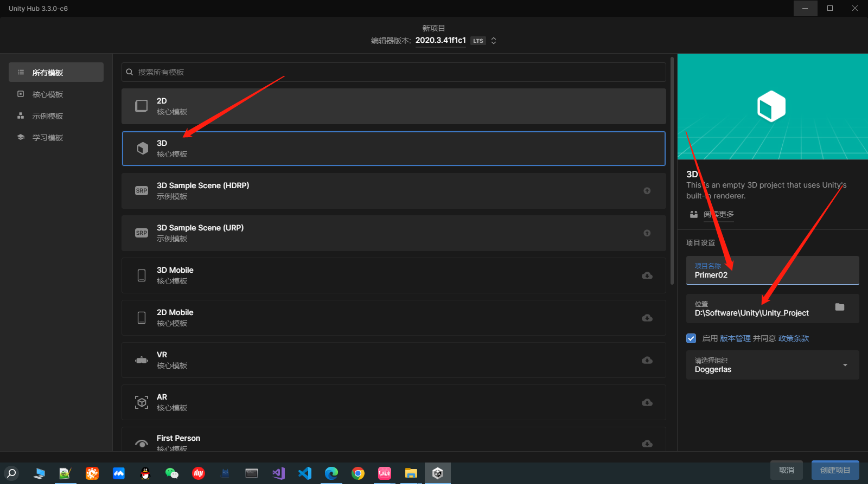Viewport: 868px width, 488px height.
Task: Browse for project location folder
Action: click(x=840, y=307)
